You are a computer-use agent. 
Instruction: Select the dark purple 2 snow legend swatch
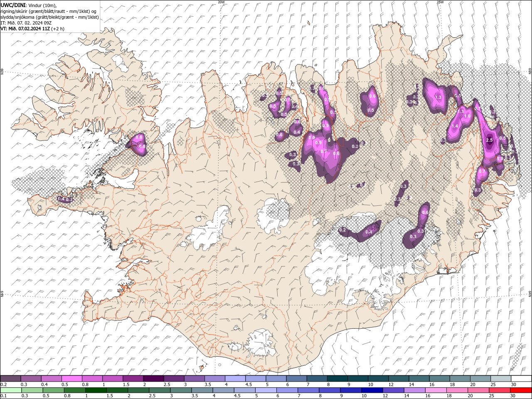coord(153,379)
